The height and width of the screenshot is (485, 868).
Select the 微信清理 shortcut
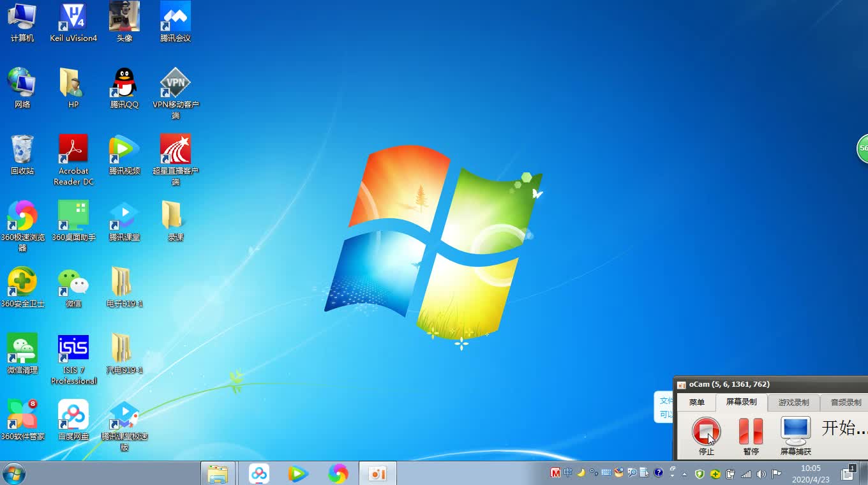[22, 354]
